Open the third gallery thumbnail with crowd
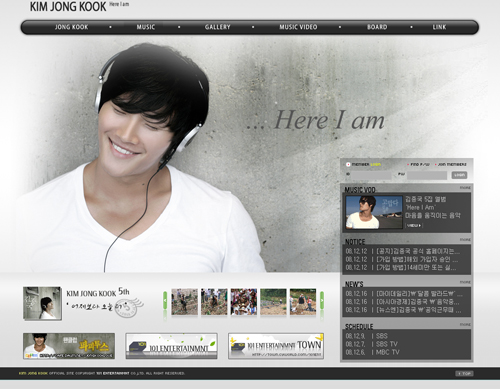This screenshot has width=500, height=389. (244, 302)
